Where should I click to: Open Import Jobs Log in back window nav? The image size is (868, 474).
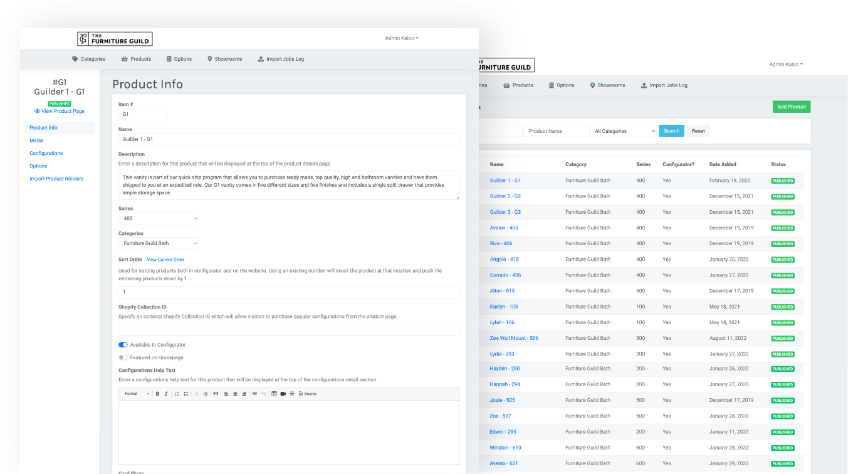tap(664, 85)
